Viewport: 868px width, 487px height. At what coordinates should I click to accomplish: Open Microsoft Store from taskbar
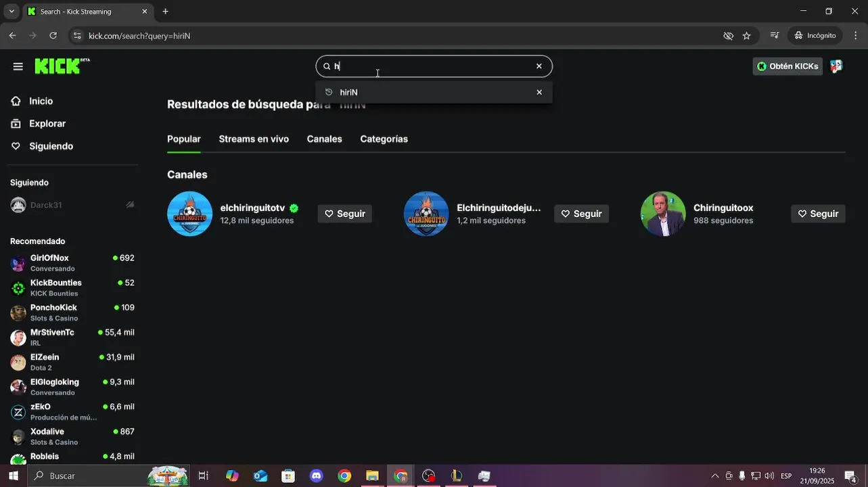pyautogui.click(x=288, y=476)
